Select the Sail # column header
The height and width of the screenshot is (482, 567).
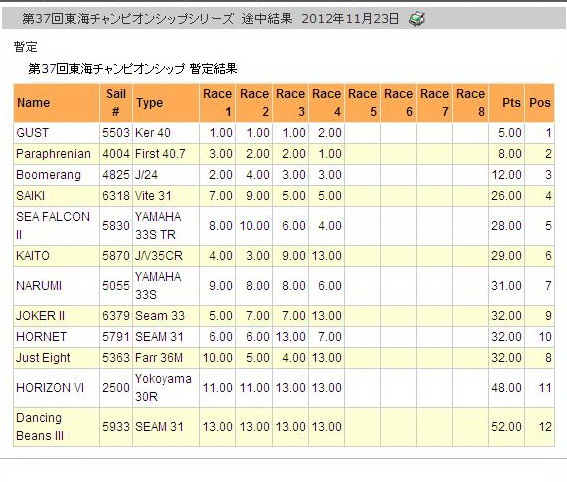pyautogui.click(x=116, y=103)
